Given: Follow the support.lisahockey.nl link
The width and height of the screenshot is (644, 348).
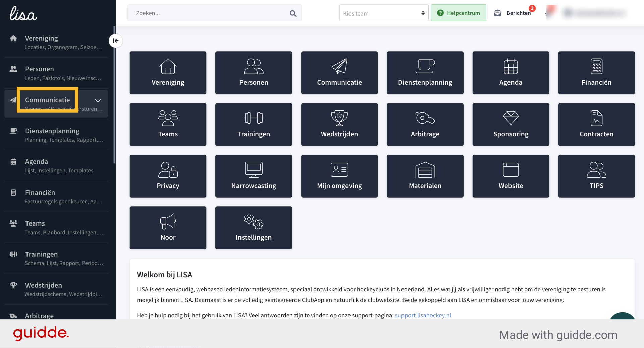Looking at the screenshot, I should pos(423,315).
